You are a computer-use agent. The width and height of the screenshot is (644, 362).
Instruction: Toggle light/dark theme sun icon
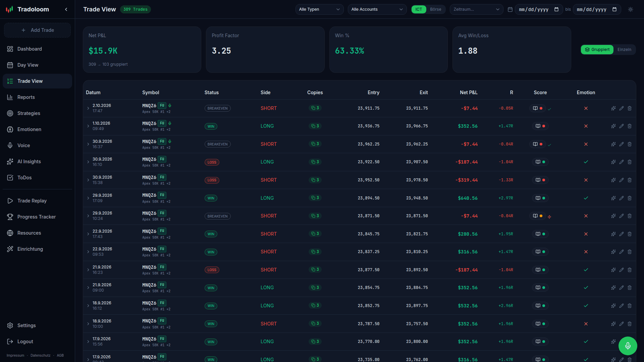coord(631,9)
